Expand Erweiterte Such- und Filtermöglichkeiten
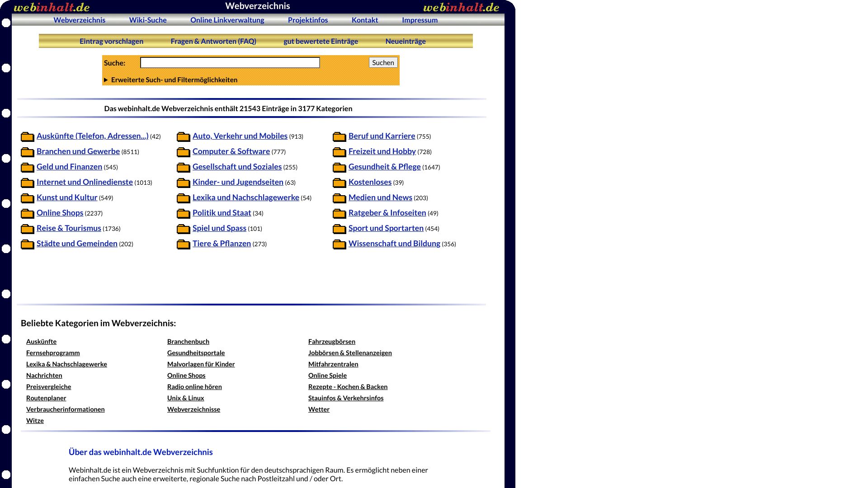 point(174,80)
